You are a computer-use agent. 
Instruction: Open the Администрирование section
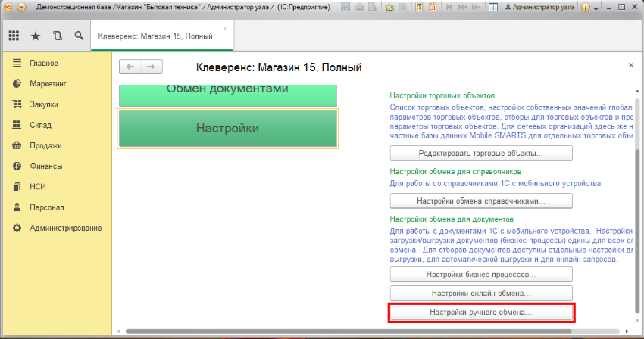pyautogui.click(x=66, y=228)
